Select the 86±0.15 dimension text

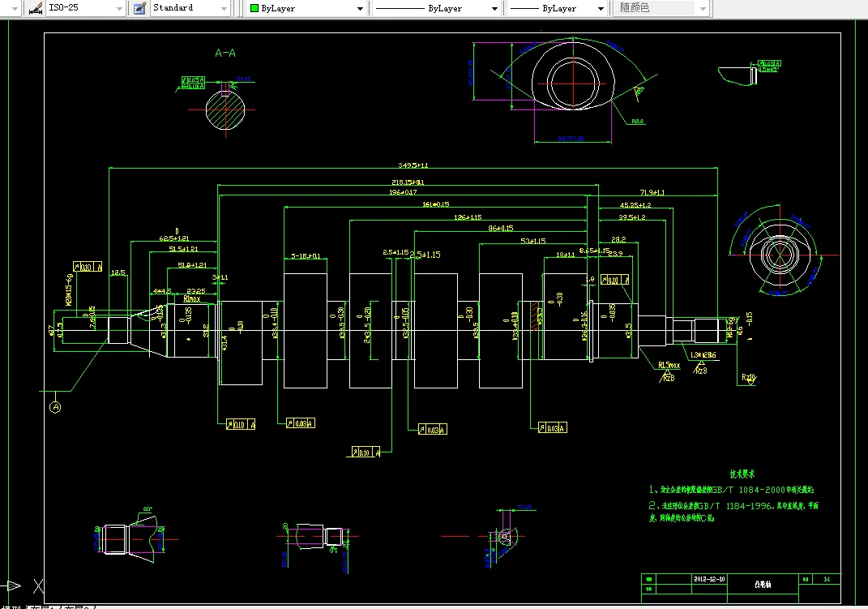tap(500, 228)
